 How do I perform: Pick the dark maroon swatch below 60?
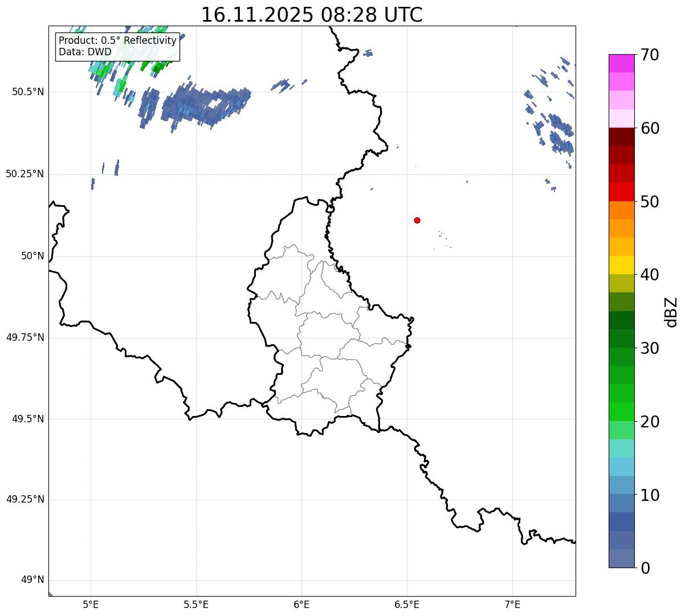(x=622, y=137)
